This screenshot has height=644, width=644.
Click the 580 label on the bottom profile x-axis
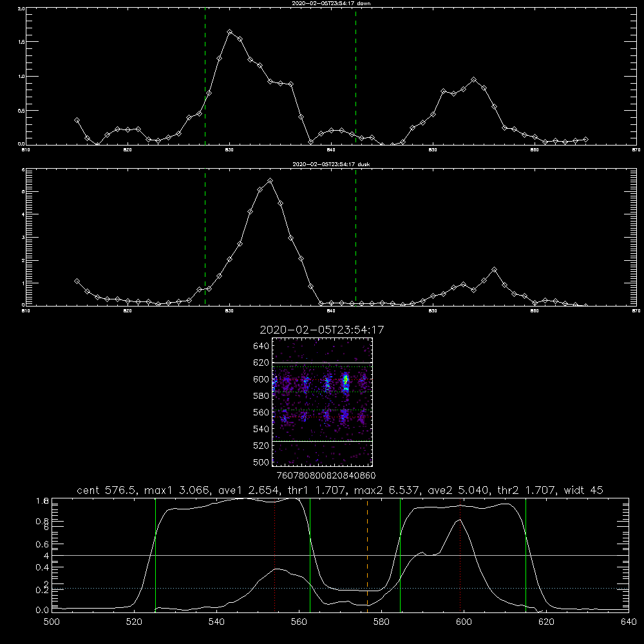(381, 622)
